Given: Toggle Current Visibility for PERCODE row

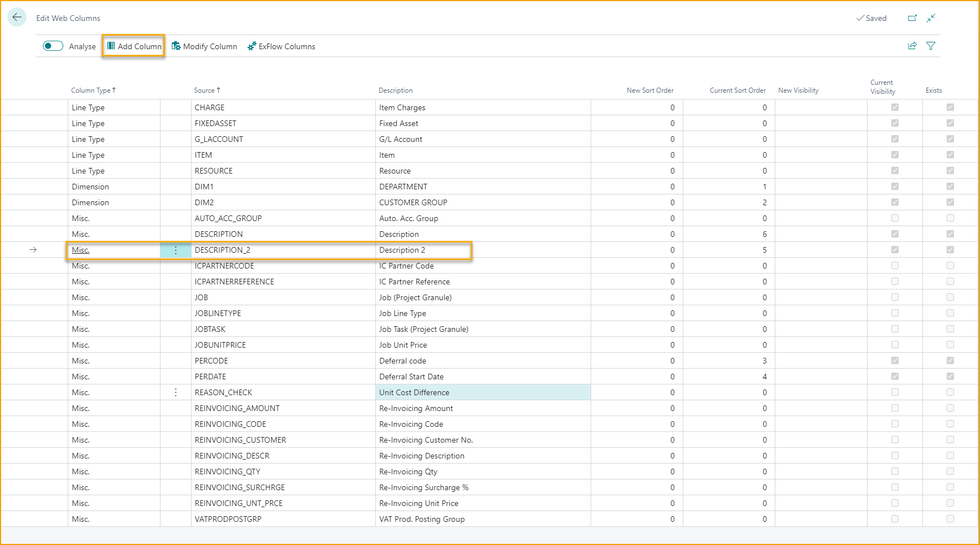Looking at the screenshot, I should tap(895, 361).
